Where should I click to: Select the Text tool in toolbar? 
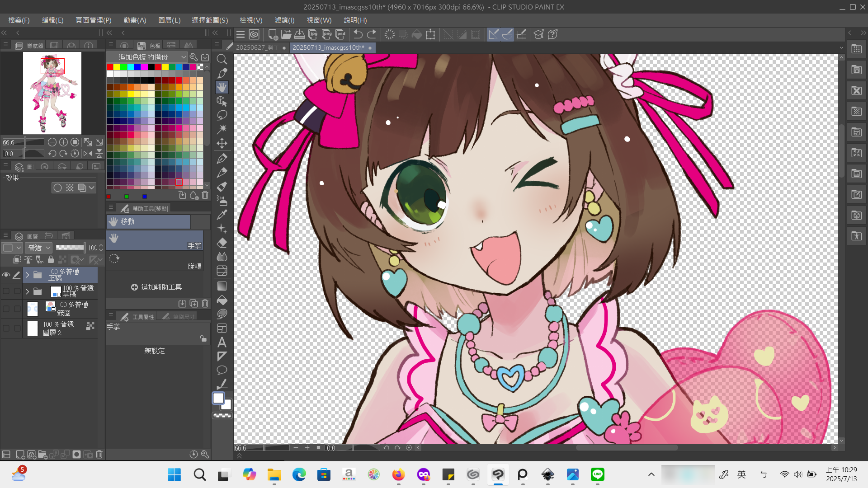click(222, 342)
